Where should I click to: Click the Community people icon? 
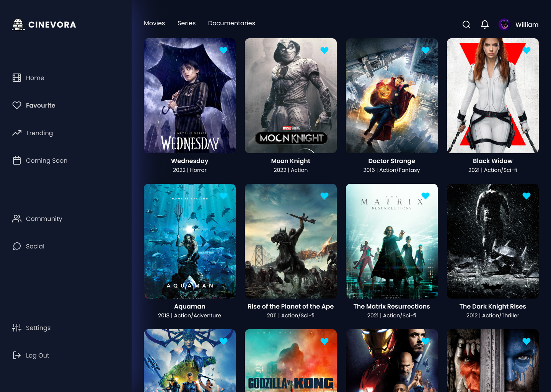coord(17,219)
